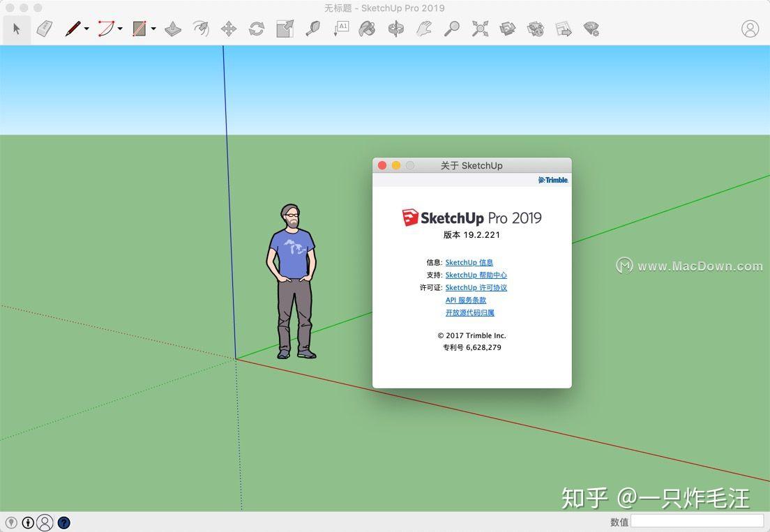Viewport: 770px width, 532px height.
Task: Select the Orbit tool
Action: 395,29
